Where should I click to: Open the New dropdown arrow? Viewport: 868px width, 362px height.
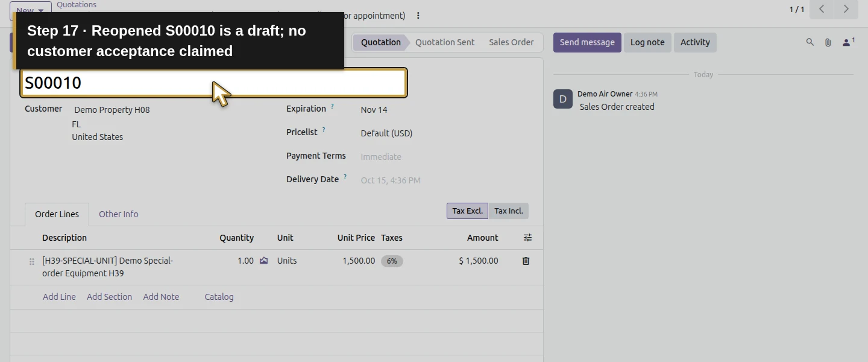click(41, 10)
